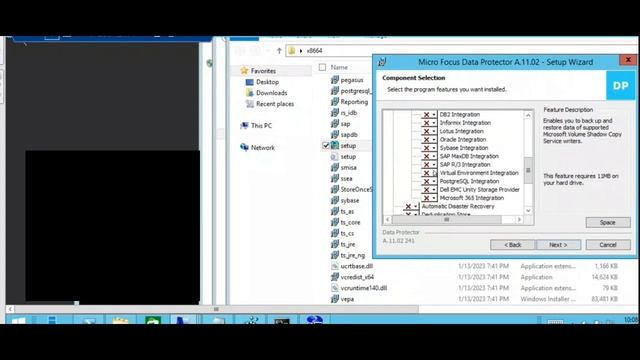Click the feature tree vertical scrollbar thumb
Viewport: 640px width, 360px height.
coord(528,170)
